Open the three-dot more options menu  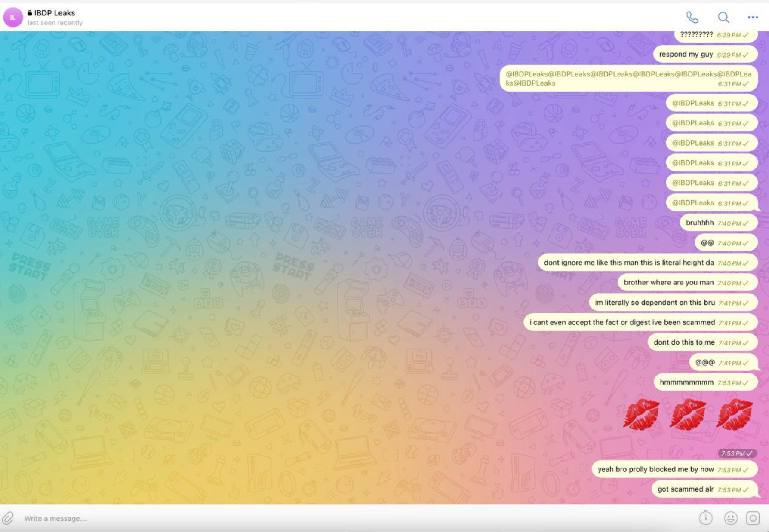pyautogui.click(x=753, y=17)
